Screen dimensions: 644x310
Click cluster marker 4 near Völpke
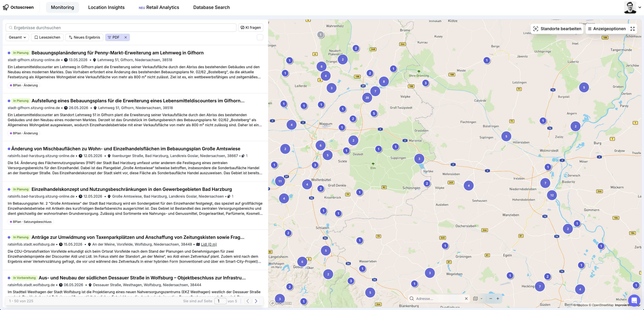coord(469,186)
